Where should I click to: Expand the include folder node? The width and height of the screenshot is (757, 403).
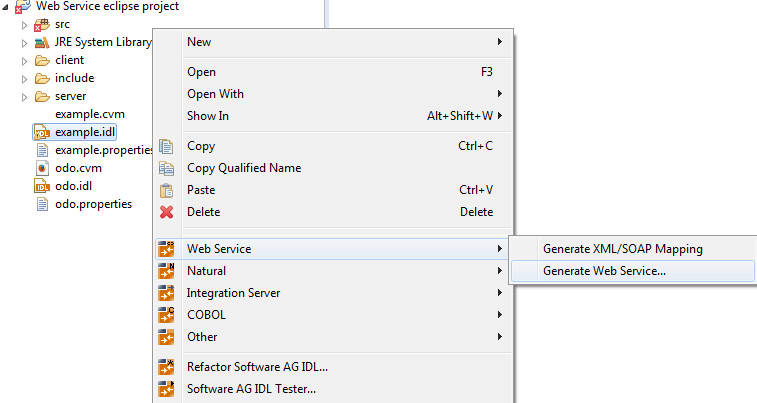tap(25, 79)
